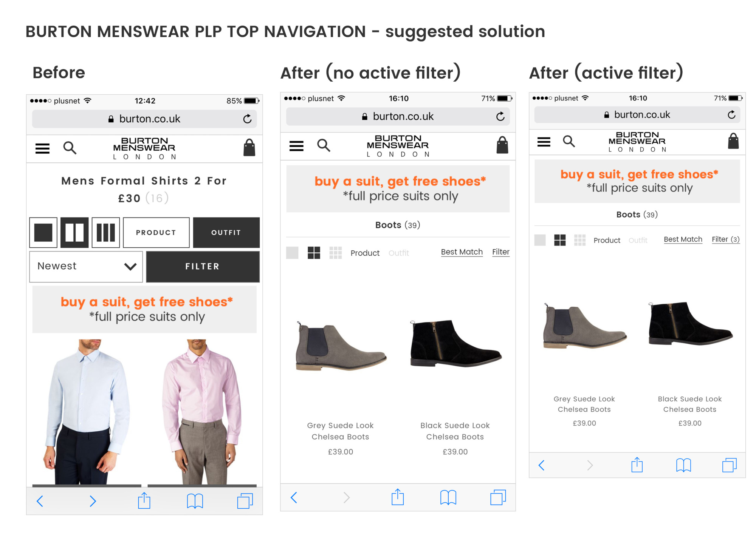Choose Outfit view in no-active-filter mockup
This screenshot has width=756, height=534.
399,253
